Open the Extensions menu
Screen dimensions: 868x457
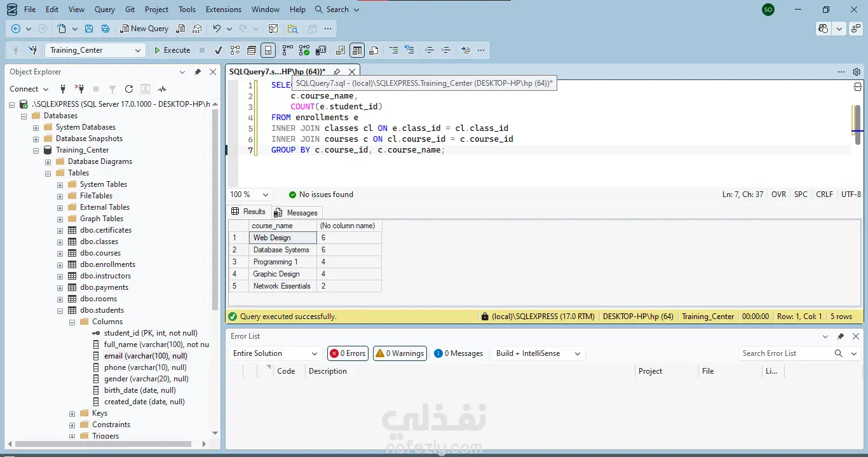point(224,10)
